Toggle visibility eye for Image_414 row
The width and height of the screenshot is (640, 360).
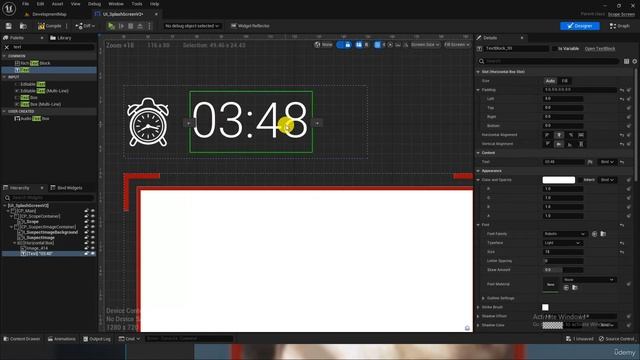point(93,248)
